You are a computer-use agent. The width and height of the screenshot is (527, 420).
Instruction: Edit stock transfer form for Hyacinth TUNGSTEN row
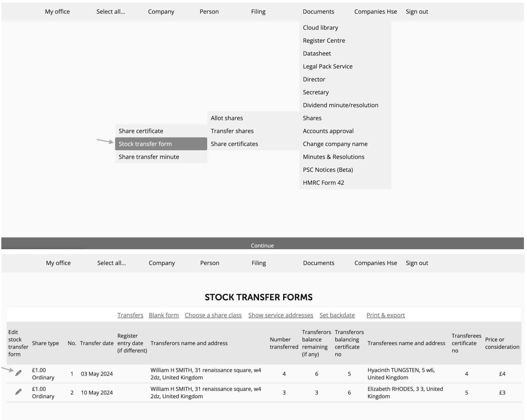(x=18, y=373)
